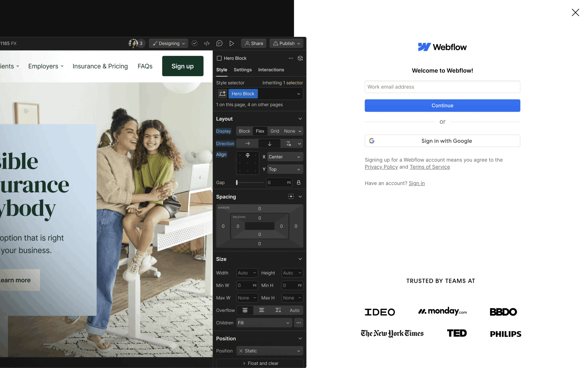The width and height of the screenshot is (588, 368).
Task: Click the Gap slider track
Action: (x=250, y=182)
